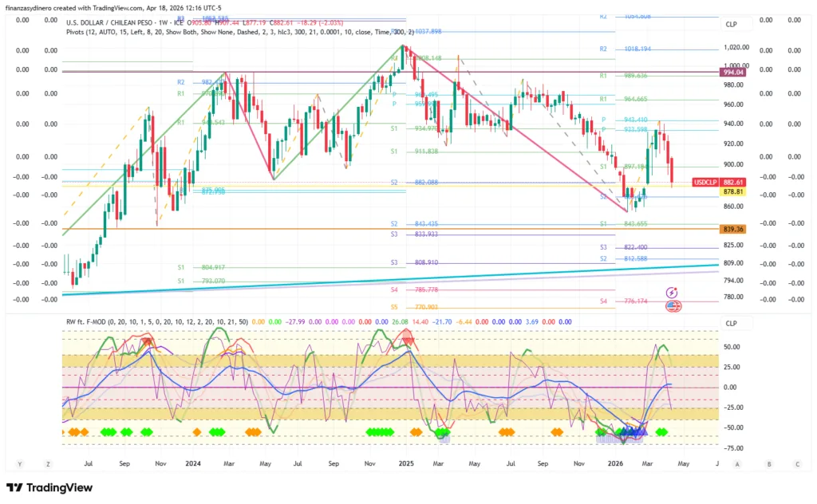Click the scale letter A on time axis
This screenshot has height=504, width=817.
point(737,463)
